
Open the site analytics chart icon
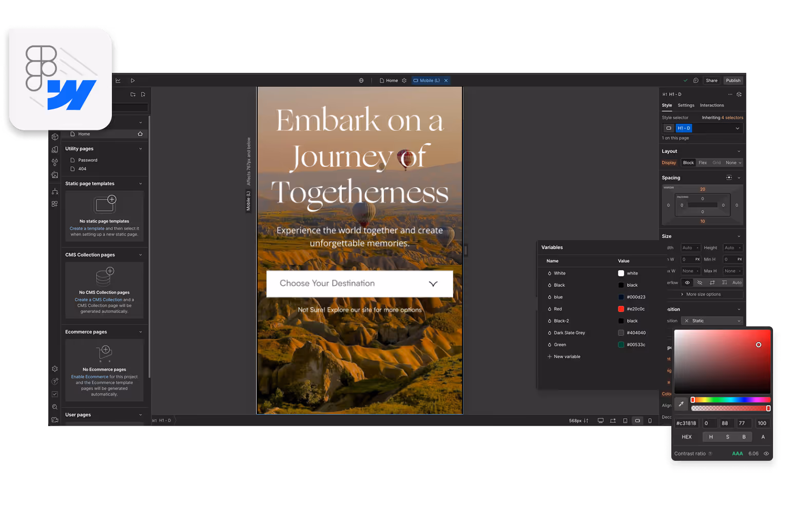(x=118, y=81)
